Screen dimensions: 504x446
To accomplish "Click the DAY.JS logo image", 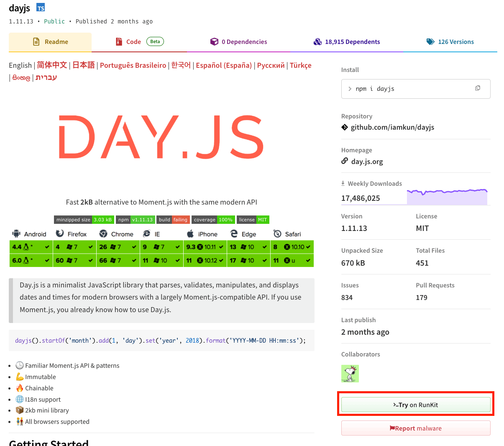I will click(x=161, y=137).
